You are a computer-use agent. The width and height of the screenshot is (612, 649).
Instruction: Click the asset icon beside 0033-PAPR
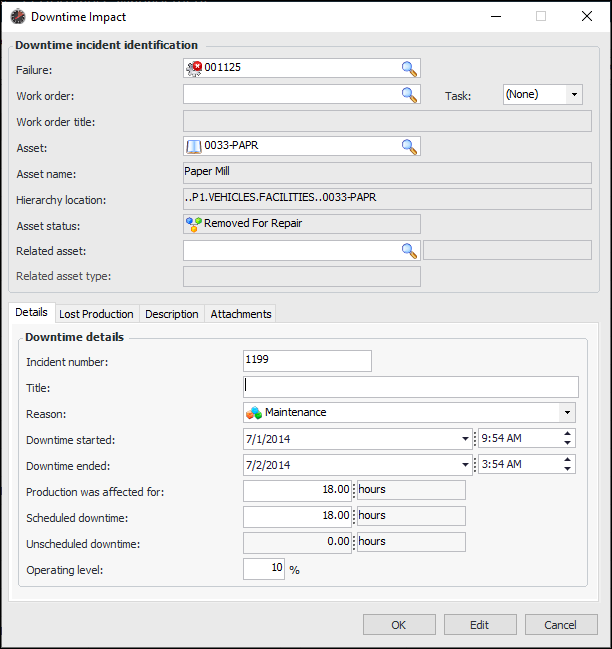point(194,146)
